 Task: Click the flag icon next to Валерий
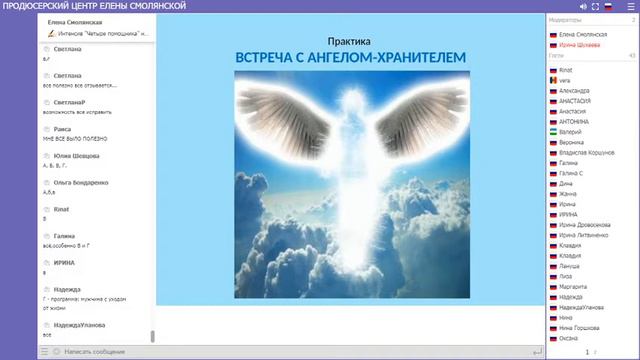coord(553,132)
